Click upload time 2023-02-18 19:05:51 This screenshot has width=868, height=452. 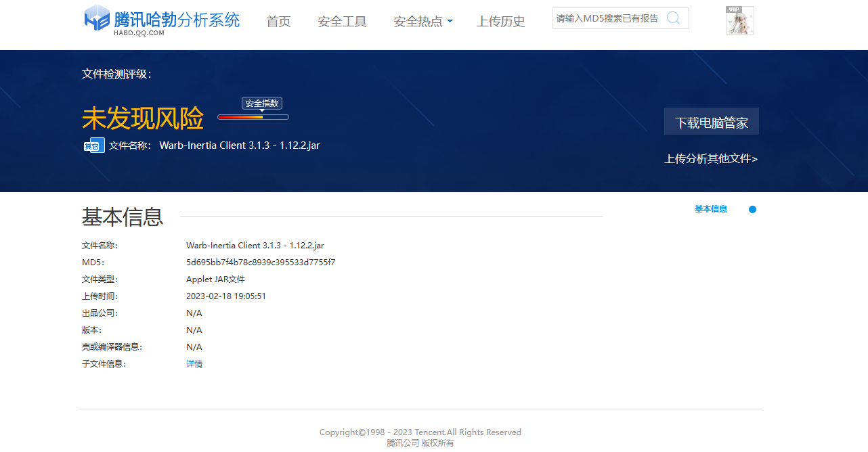226,296
